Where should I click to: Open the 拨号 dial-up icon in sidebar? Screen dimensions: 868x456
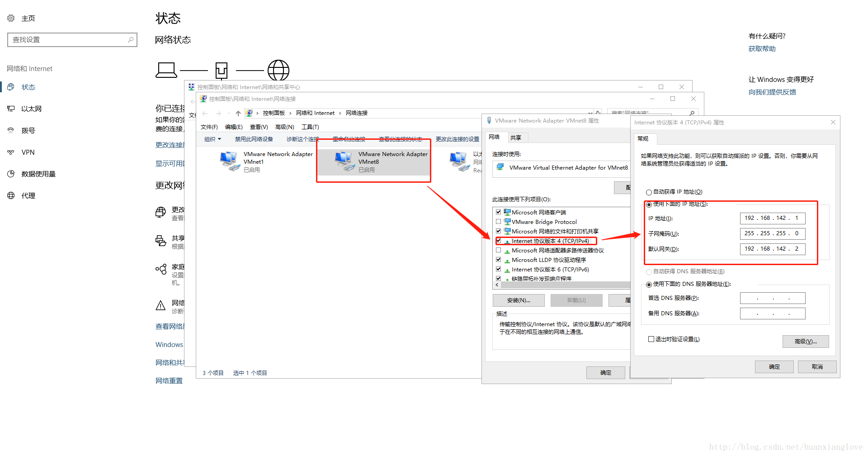11,130
